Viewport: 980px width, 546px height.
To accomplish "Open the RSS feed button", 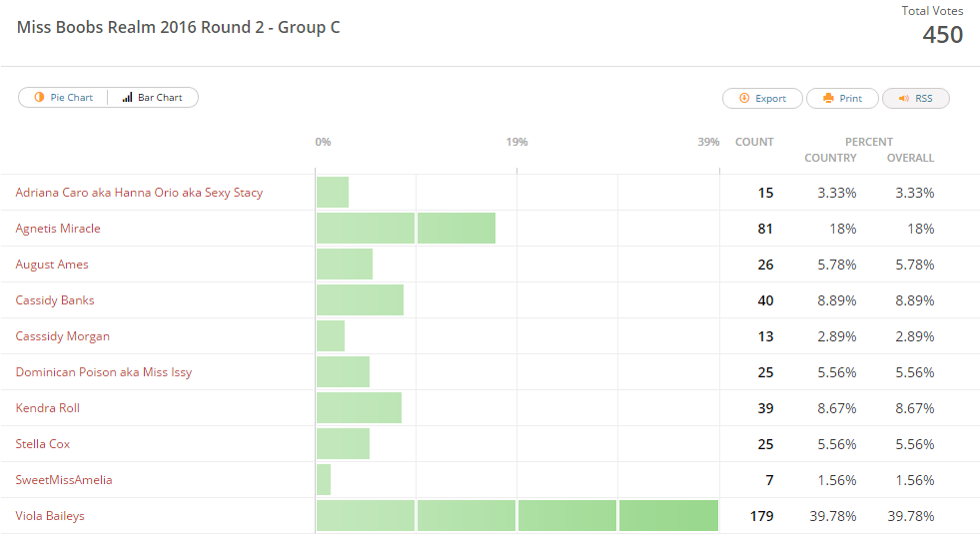I will point(915,99).
